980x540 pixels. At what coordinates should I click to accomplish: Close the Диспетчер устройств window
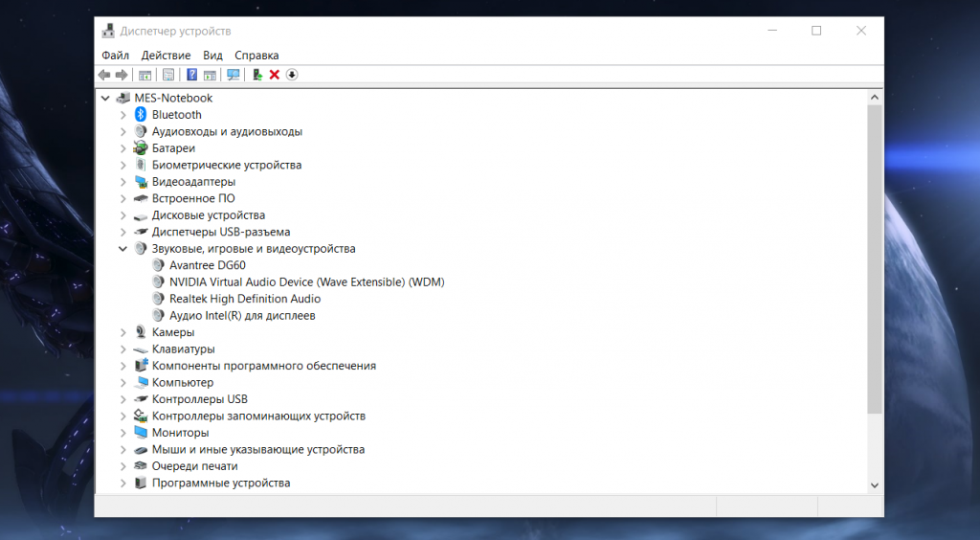pos(861,31)
